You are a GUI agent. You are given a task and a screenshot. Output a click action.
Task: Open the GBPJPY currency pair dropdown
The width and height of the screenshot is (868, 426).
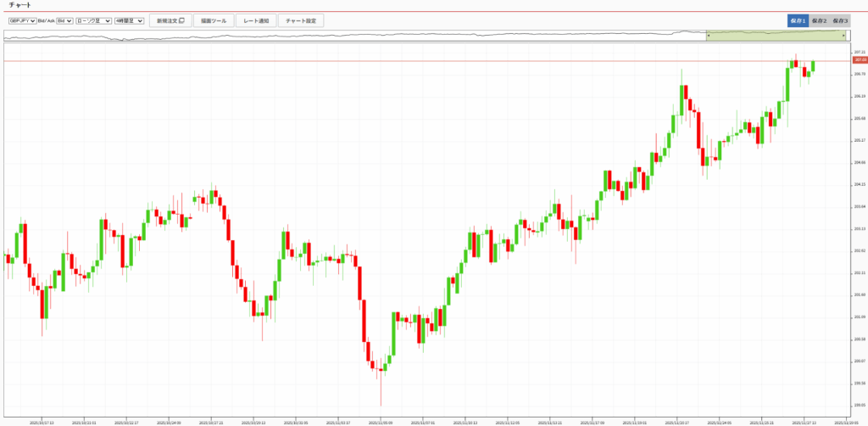(22, 20)
